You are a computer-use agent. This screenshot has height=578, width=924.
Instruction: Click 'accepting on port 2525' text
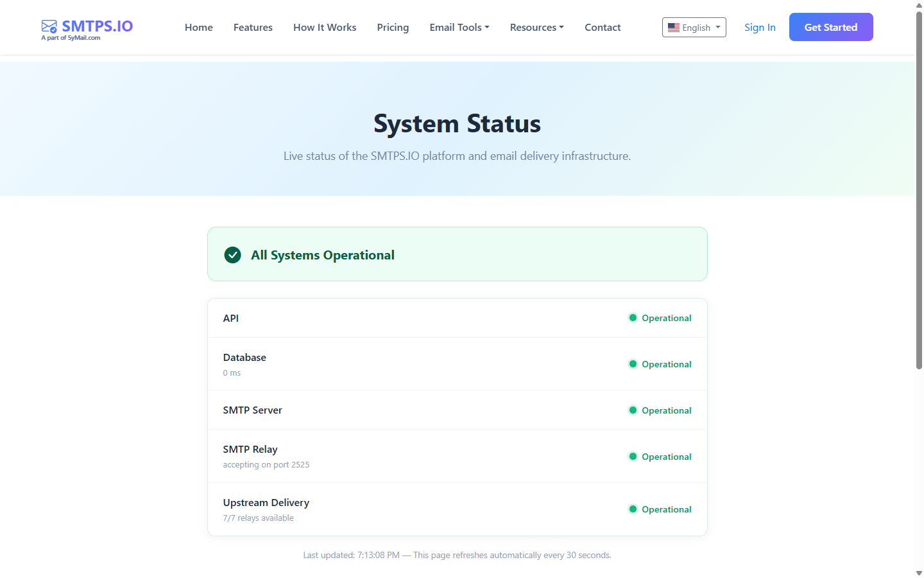point(266,465)
